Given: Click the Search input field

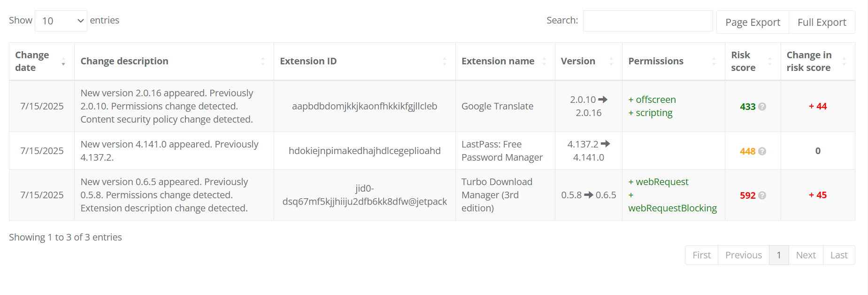Looking at the screenshot, I should [x=647, y=21].
